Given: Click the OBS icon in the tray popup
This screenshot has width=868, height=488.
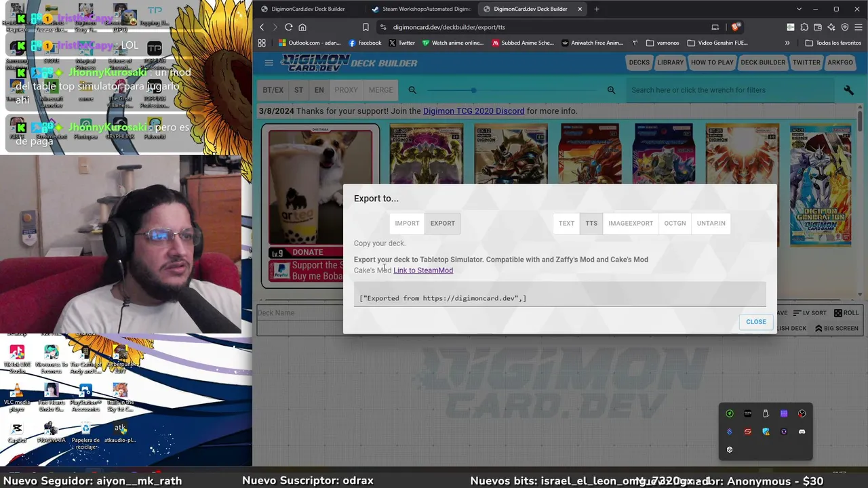Looking at the screenshot, I should [x=802, y=413].
